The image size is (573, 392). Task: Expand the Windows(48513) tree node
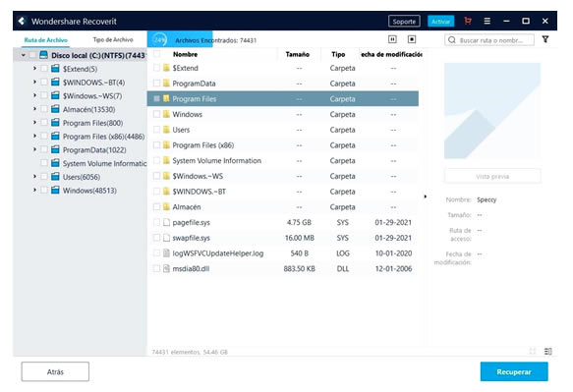34,190
